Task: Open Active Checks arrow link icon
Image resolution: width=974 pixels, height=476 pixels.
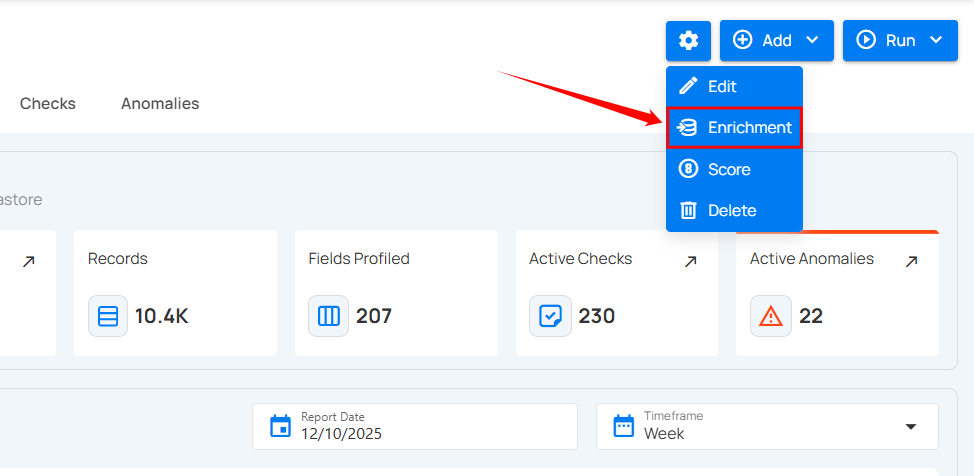Action: tap(690, 261)
